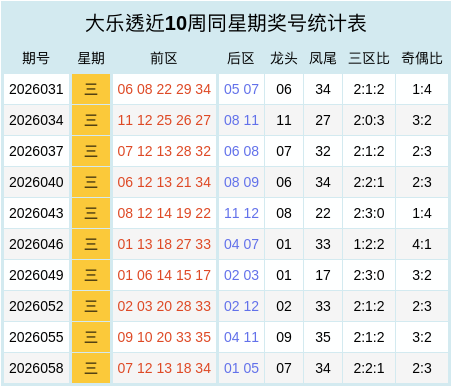452x387 pixels.
Task: Click 凤尾 value 22 in row 2026043
Action: click(x=323, y=213)
